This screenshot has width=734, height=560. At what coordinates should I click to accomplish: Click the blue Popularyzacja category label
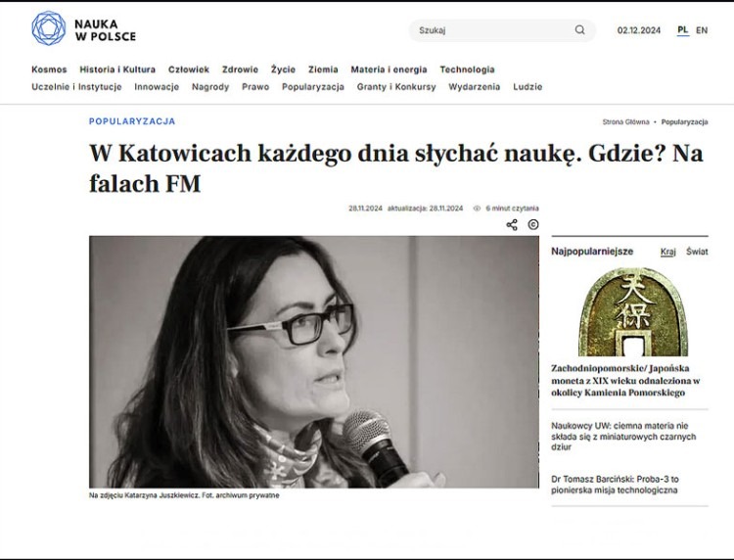132,121
